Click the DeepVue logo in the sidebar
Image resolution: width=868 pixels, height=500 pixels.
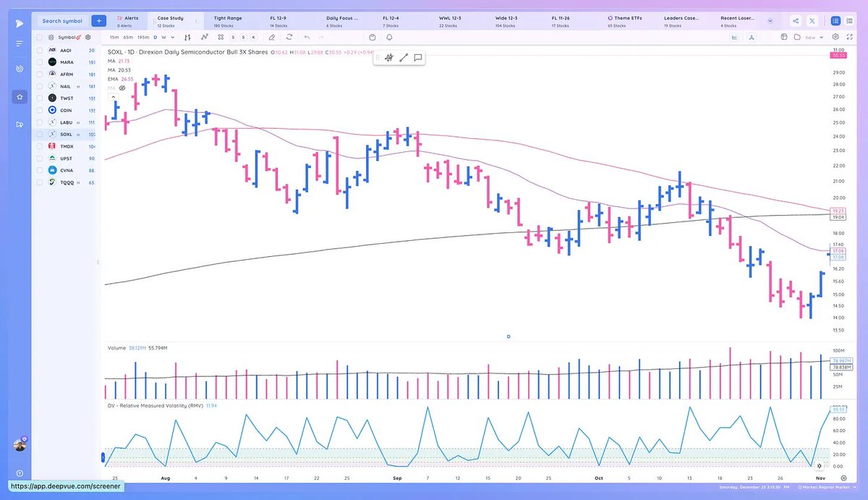click(x=19, y=22)
